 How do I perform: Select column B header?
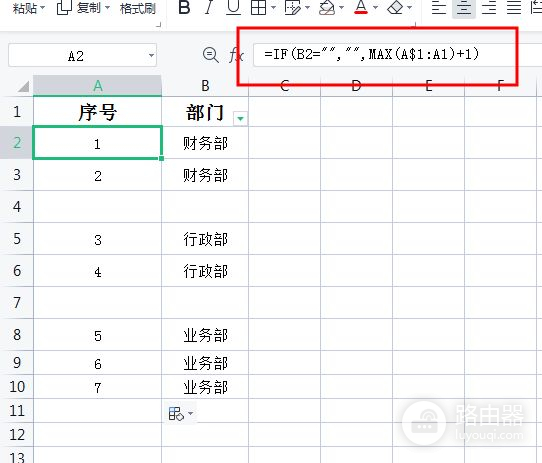click(x=205, y=86)
